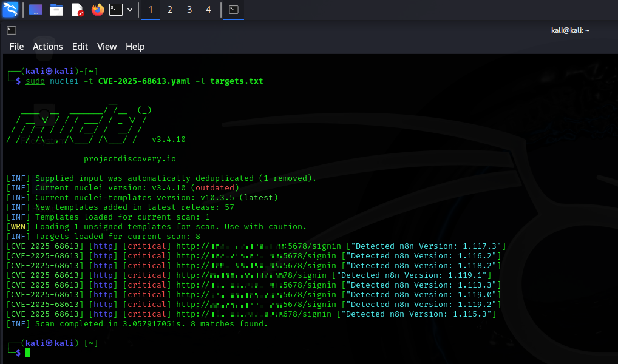Click the show desktop panel icon
Viewport: 618px width, 364px height.
(x=35, y=10)
